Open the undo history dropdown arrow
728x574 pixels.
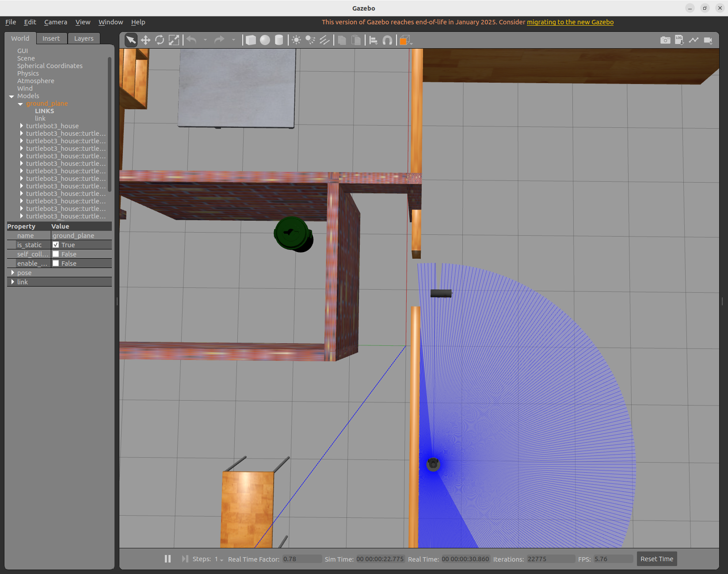(205, 40)
